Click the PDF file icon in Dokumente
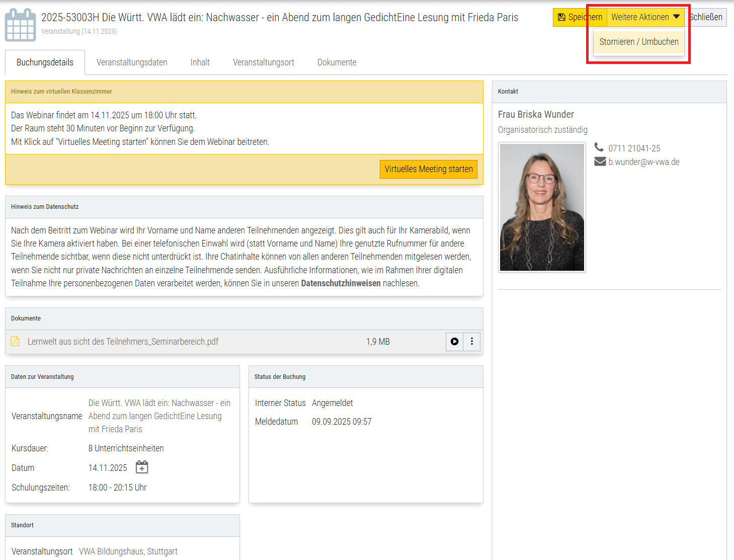Image resolution: width=734 pixels, height=560 pixels. pos(15,342)
